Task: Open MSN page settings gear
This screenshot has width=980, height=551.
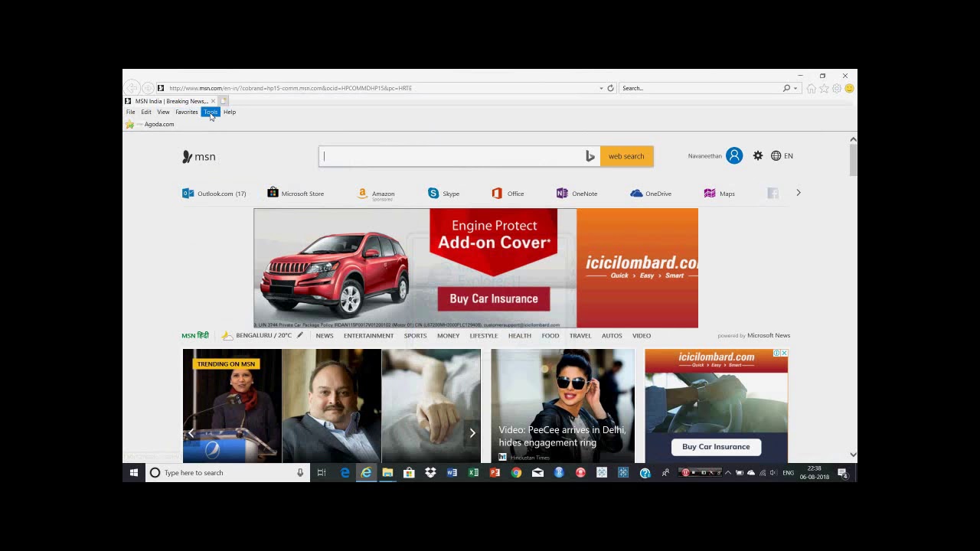Action: pyautogui.click(x=758, y=156)
